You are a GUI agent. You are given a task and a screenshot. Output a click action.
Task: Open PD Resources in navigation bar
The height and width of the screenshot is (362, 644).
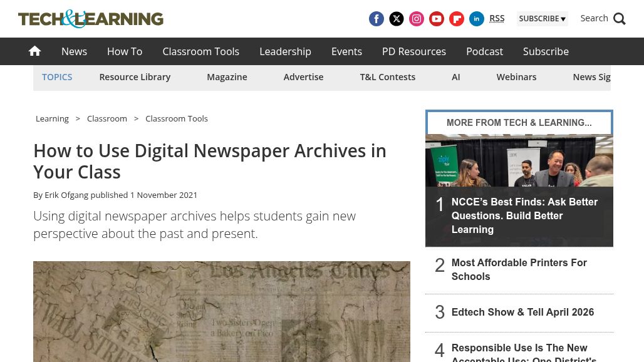coord(414,51)
